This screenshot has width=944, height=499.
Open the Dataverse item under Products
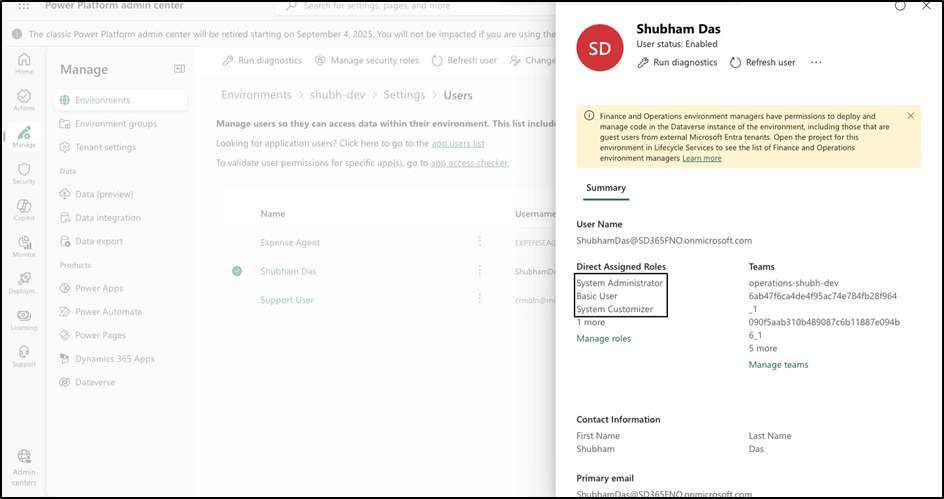click(x=96, y=382)
